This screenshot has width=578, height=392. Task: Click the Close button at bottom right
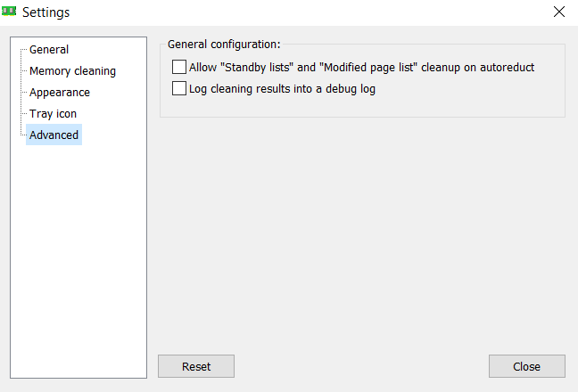pos(526,366)
